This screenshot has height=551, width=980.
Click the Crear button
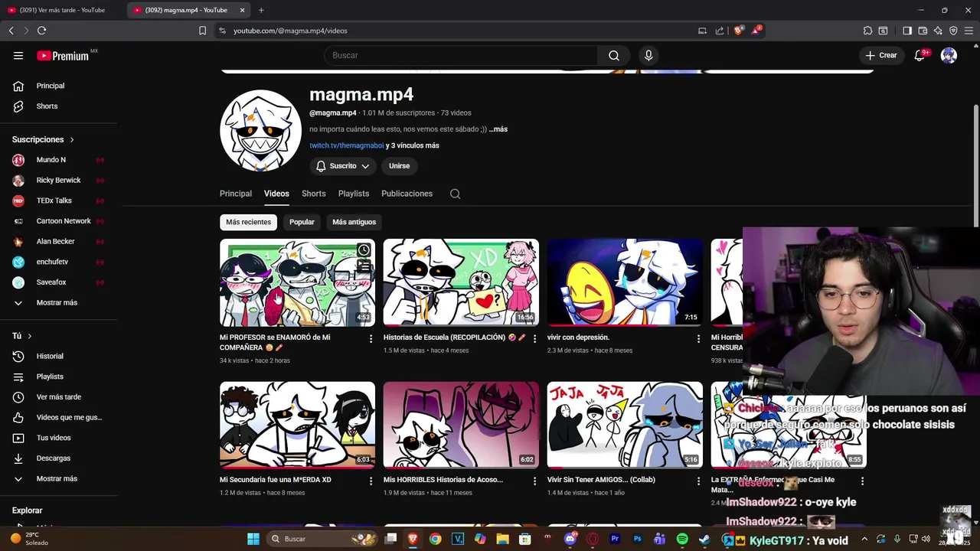[x=881, y=55]
